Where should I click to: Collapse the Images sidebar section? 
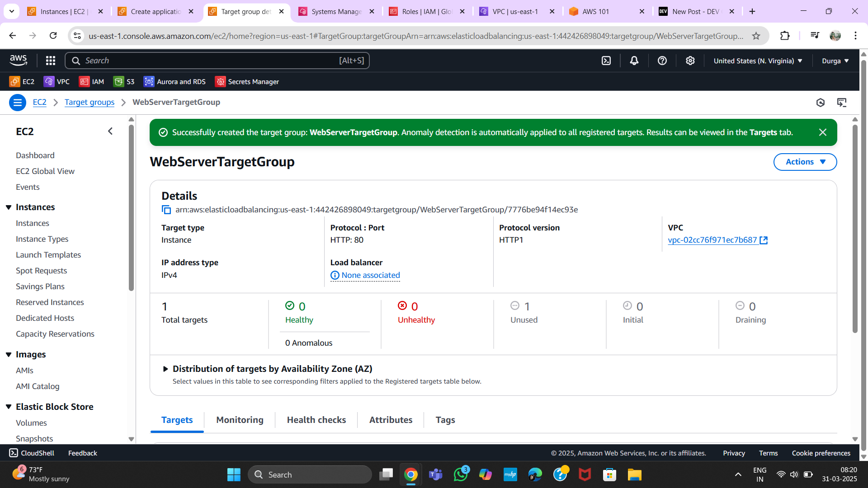(9, 355)
